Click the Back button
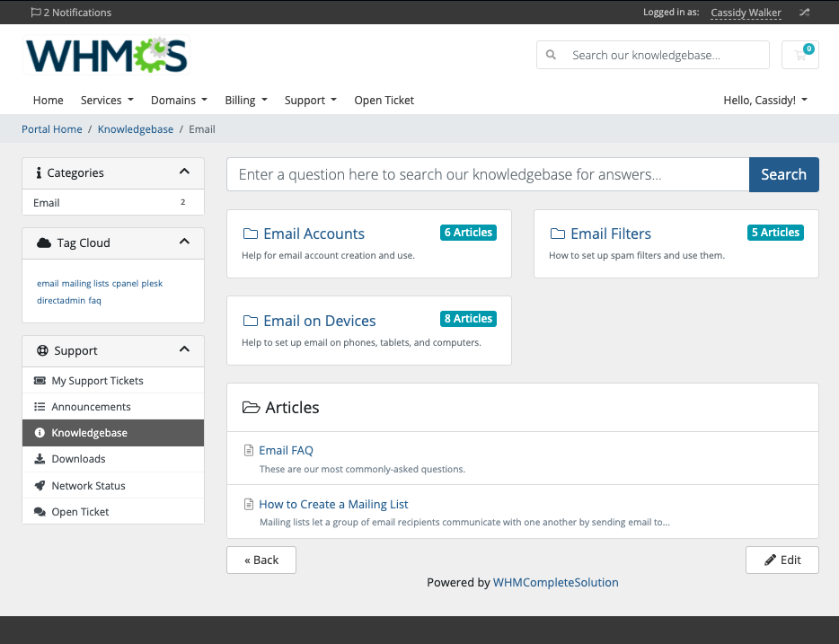This screenshot has width=839, height=644. 261,560
